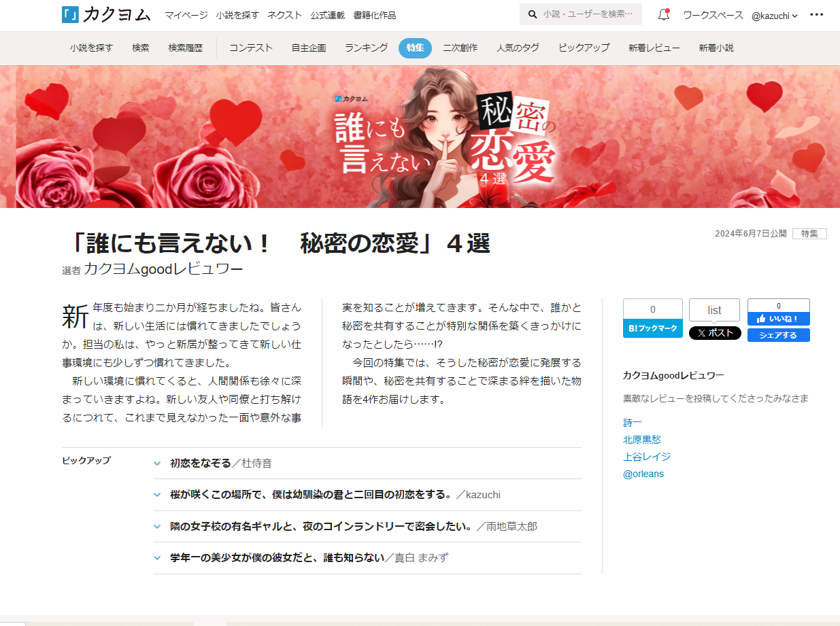This screenshot has height=626, width=840.
Task: Expand the 学年一の美少女 entry chevron
Action: 158,558
